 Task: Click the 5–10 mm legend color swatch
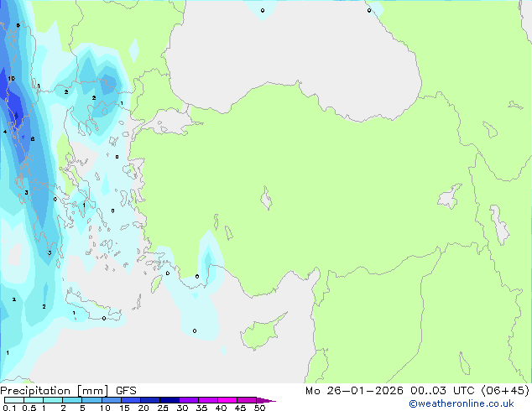coord(91,400)
